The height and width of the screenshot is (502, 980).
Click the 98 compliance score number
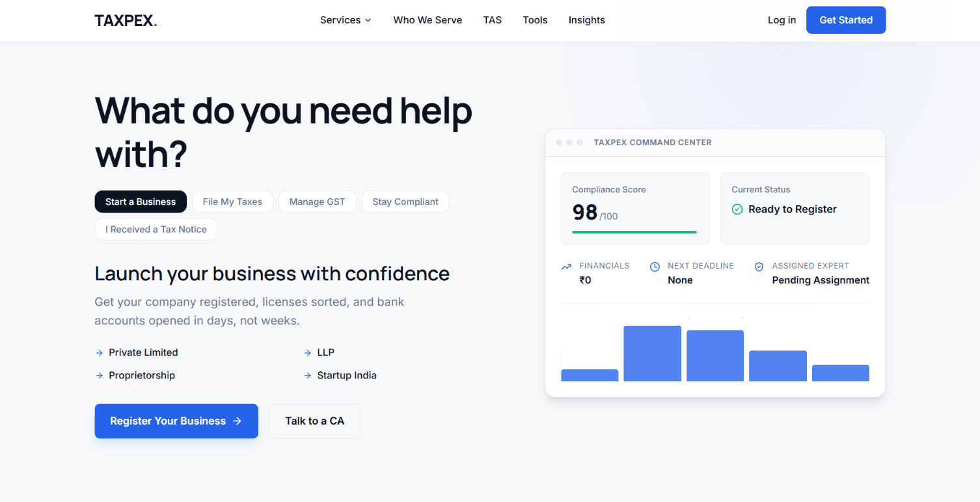tap(584, 213)
